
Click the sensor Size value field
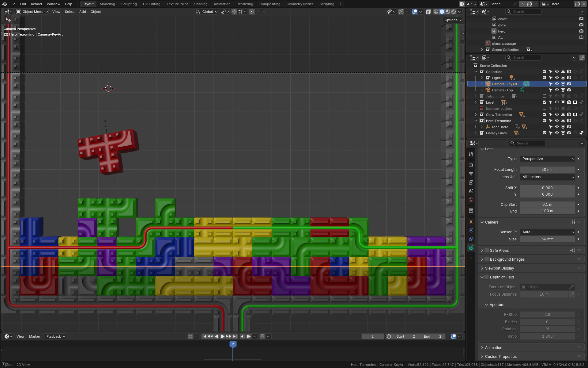(548, 239)
